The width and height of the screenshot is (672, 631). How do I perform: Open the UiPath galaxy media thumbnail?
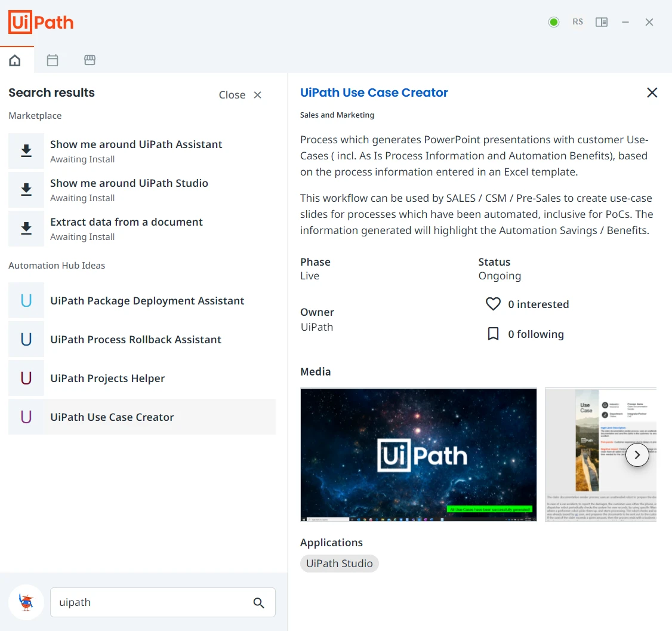pos(418,455)
